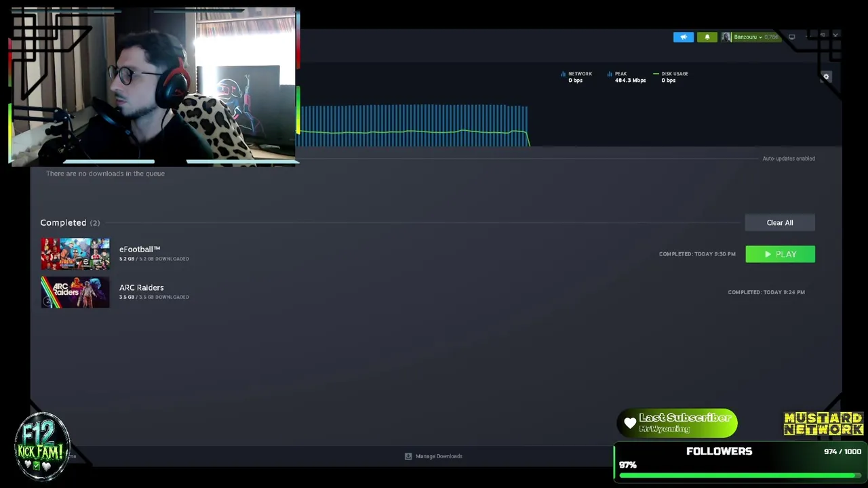
Task: Click the eFootball completed 9:30 PM timestamp
Action: [697, 254]
